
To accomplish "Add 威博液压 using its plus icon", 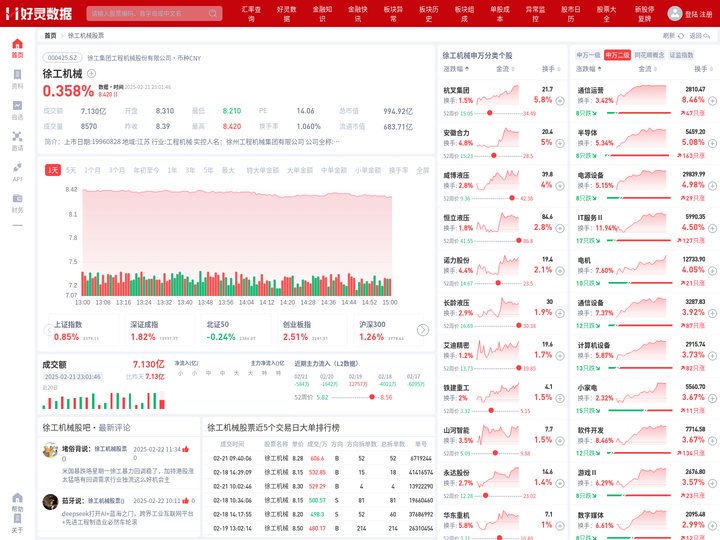I will click(560, 186).
